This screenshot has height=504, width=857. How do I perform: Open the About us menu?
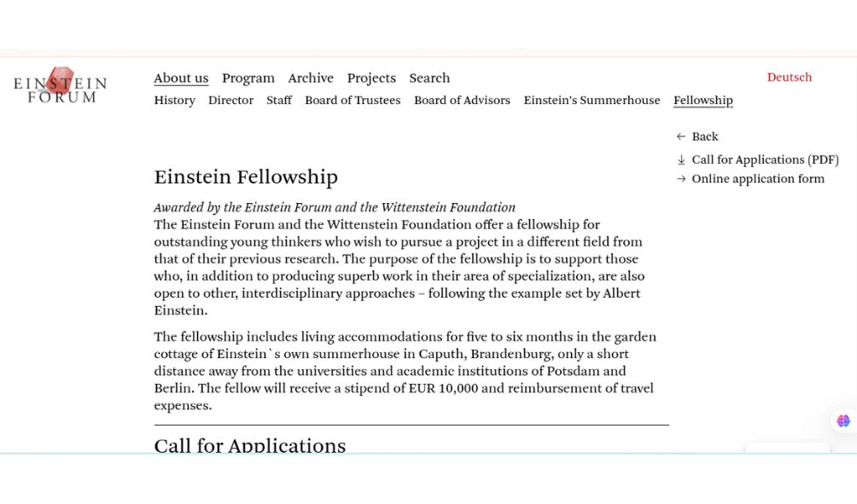181,78
